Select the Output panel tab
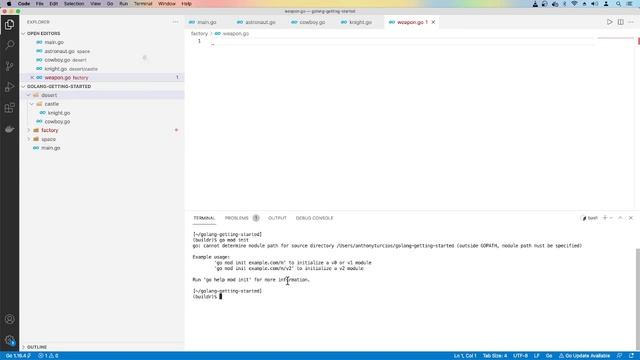 click(277, 218)
